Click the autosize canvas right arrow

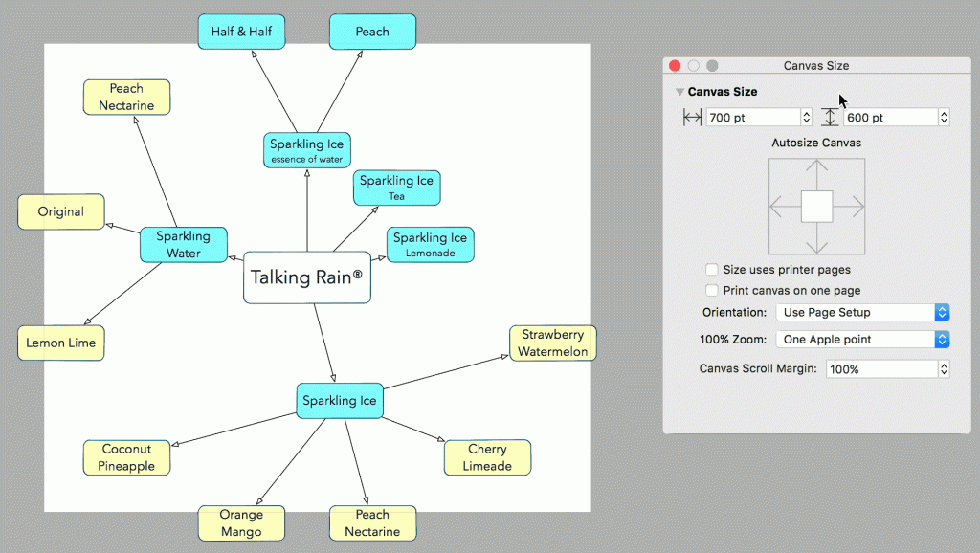click(x=850, y=207)
